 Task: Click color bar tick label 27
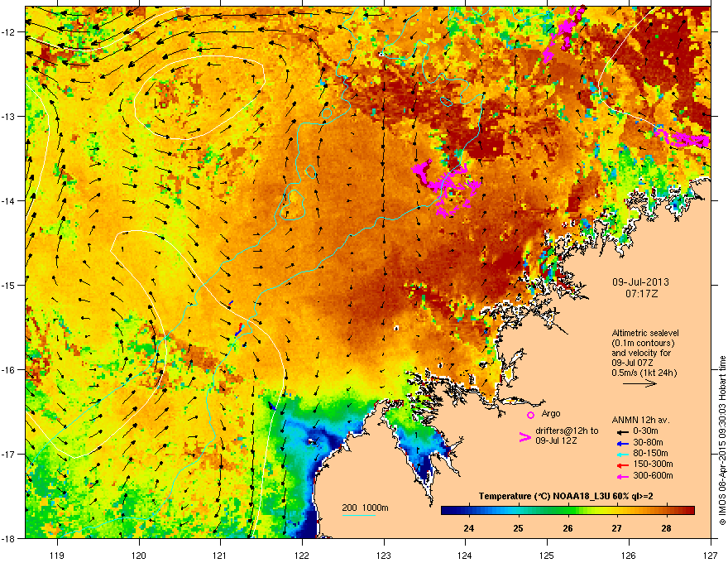(616, 528)
